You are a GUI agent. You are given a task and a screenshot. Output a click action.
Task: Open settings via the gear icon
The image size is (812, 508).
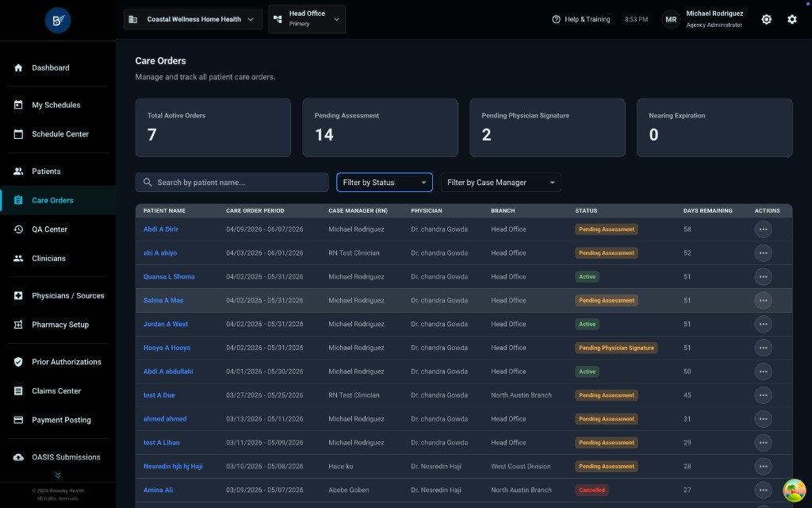pos(792,19)
